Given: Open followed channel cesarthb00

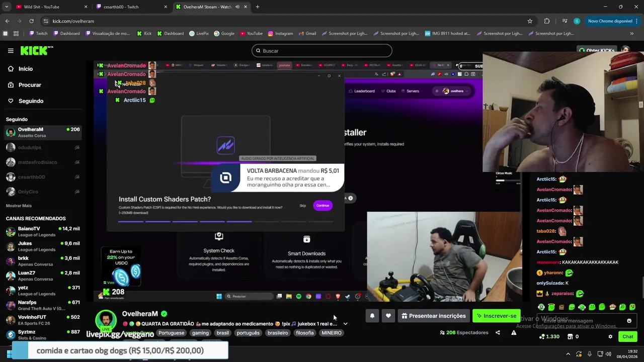Looking at the screenshot, I should coord(43,177).
